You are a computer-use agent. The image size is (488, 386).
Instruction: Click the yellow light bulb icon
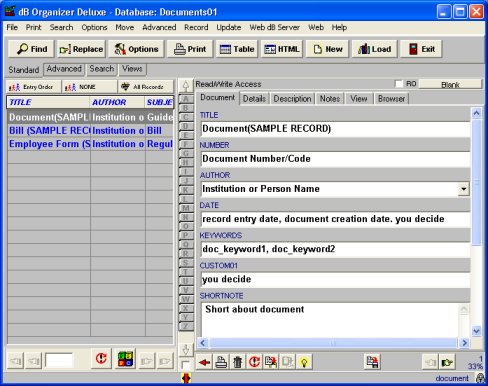304,362
